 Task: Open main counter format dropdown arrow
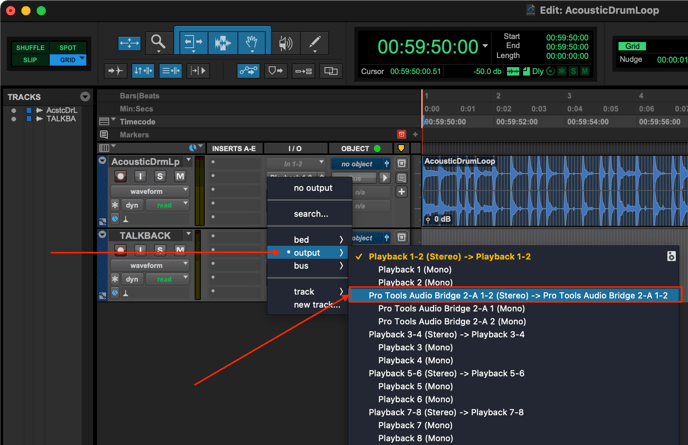485,46
